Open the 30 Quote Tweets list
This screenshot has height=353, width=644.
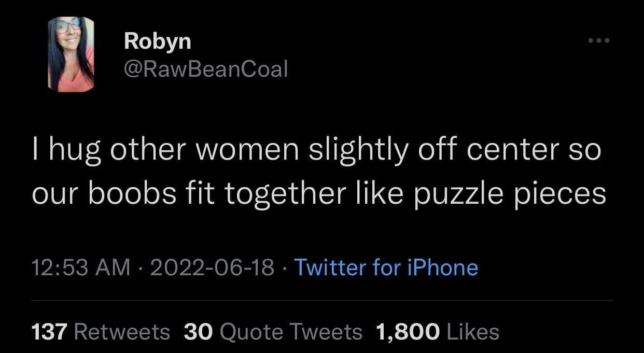273,332
